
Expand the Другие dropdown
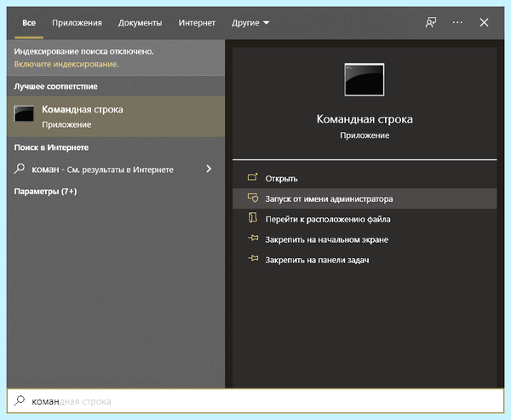[x=250, y=23]
